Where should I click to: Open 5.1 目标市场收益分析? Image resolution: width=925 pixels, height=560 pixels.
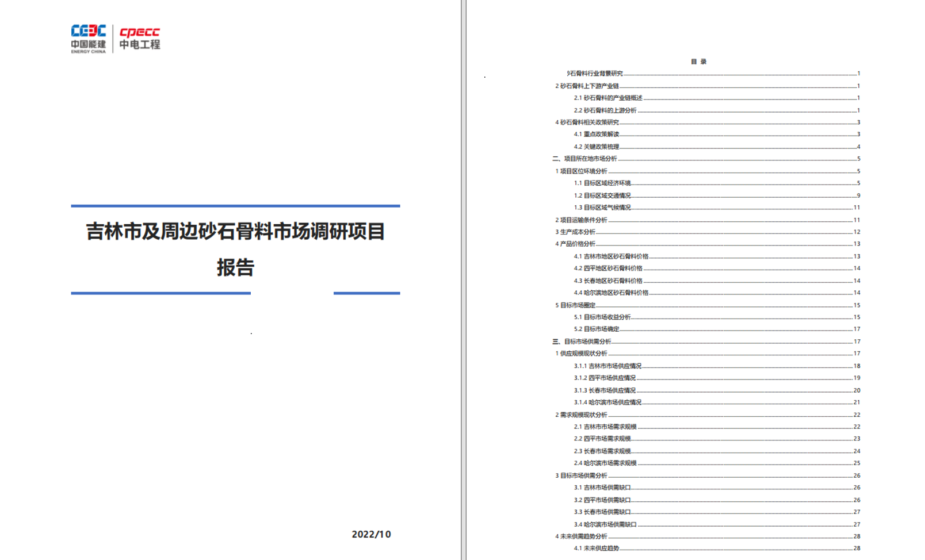[x=602, y=317]
